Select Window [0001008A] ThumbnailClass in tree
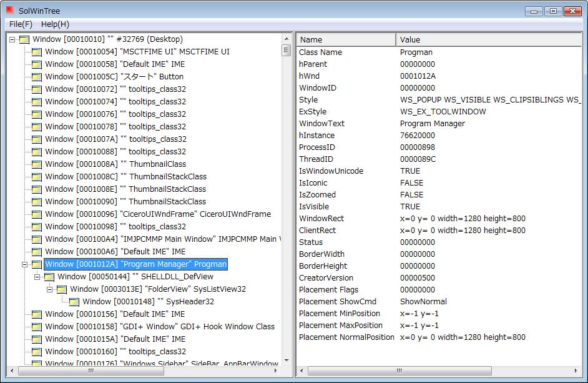 [x=115, y=164]
